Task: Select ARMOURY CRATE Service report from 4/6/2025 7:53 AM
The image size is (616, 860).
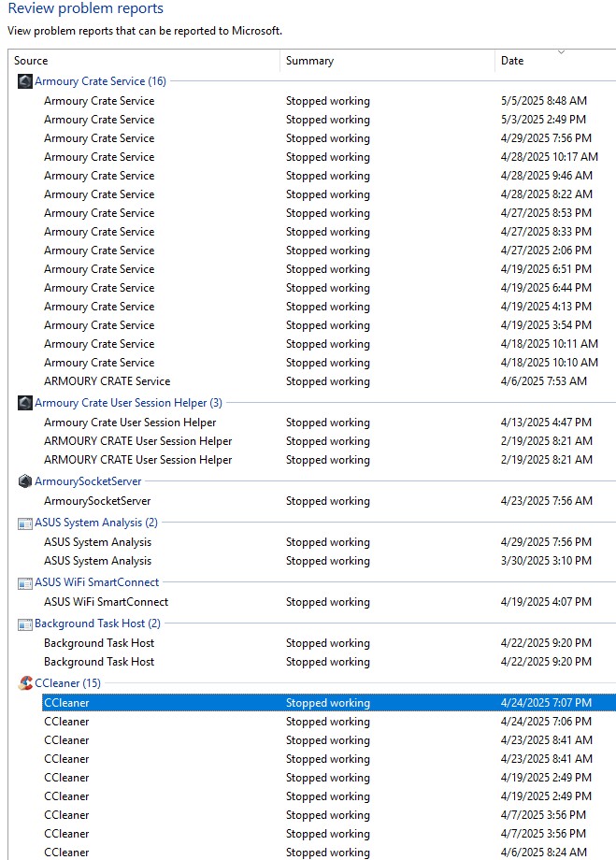Action: tap(329, 381)
